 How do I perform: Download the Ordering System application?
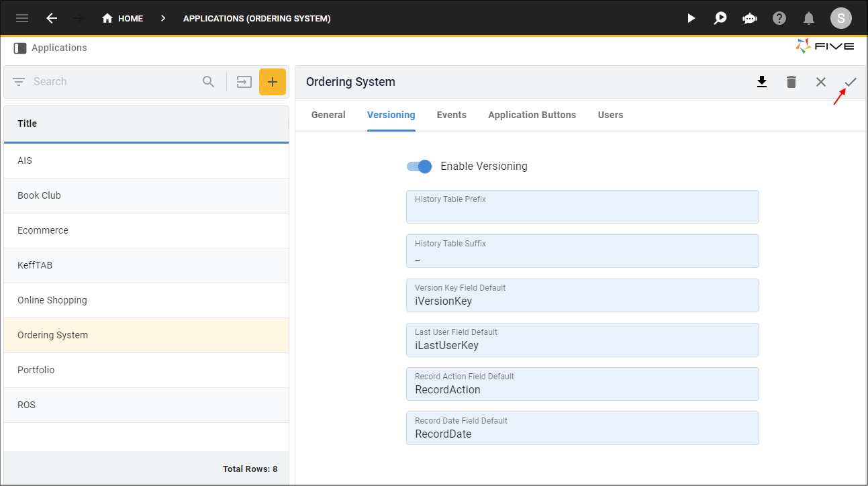click(762, 82)
